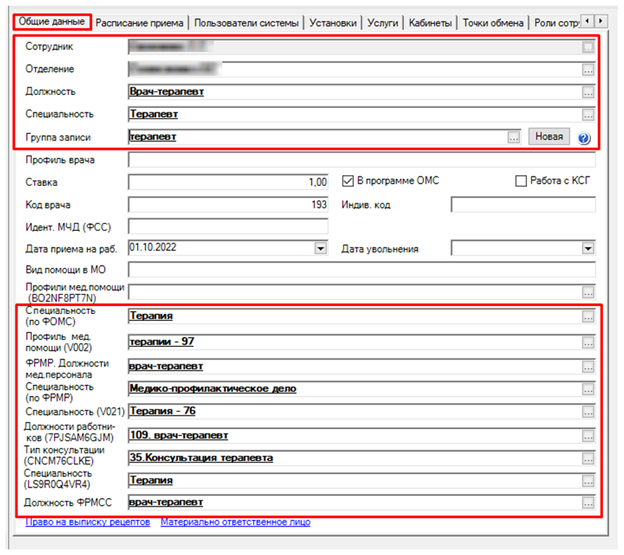Open lookup for Специальность (LS9R0Q4VR4) field
The width and height of the screenshot is (624, 555).
pos(588,481)
